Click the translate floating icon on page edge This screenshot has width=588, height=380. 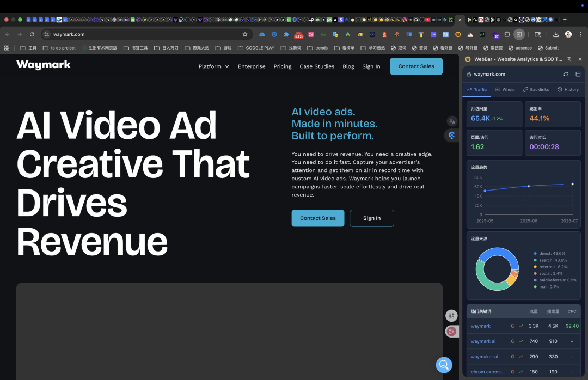[452, 121]
